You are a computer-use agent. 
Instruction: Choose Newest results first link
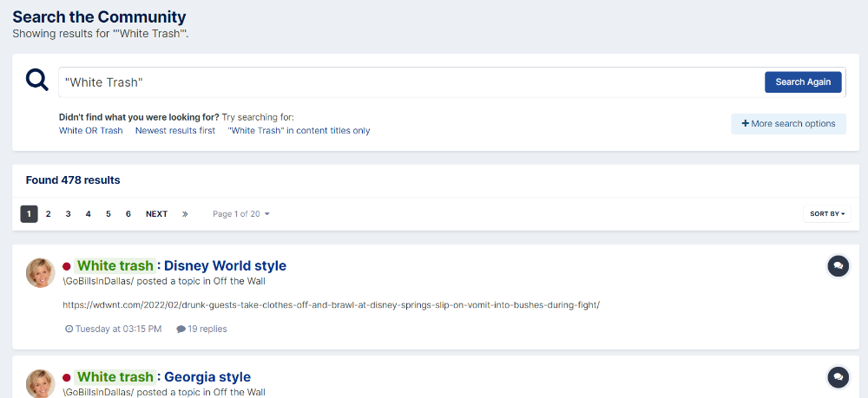coord(175,131)
